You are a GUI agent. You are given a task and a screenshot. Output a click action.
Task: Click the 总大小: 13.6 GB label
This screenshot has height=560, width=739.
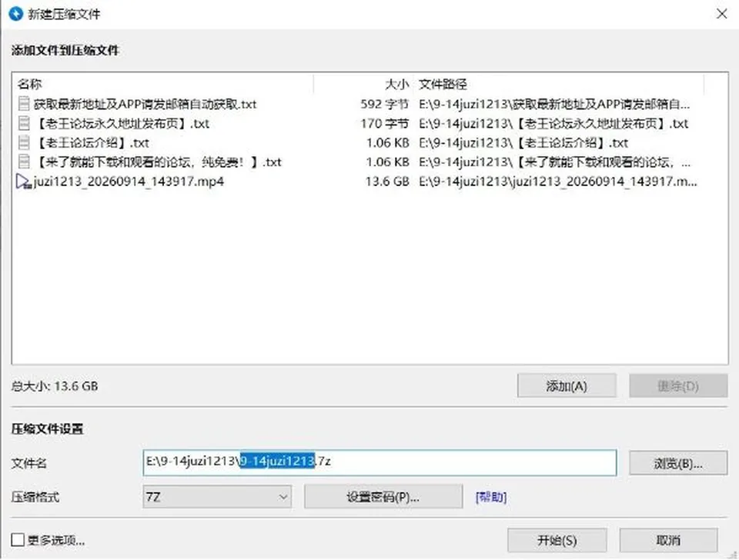tap(55, 386)
